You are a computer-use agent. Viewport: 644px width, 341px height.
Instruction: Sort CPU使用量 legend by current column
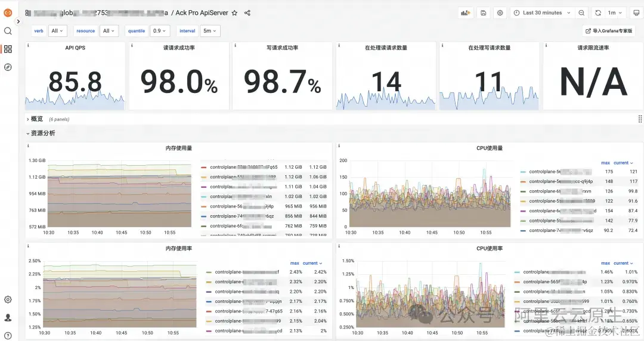click(x=623, y=163)
